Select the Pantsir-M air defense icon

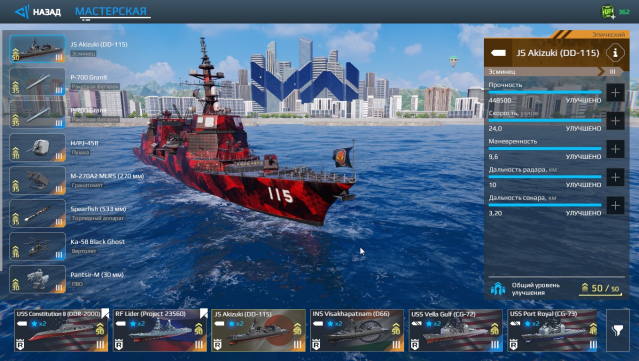[37, 279]
